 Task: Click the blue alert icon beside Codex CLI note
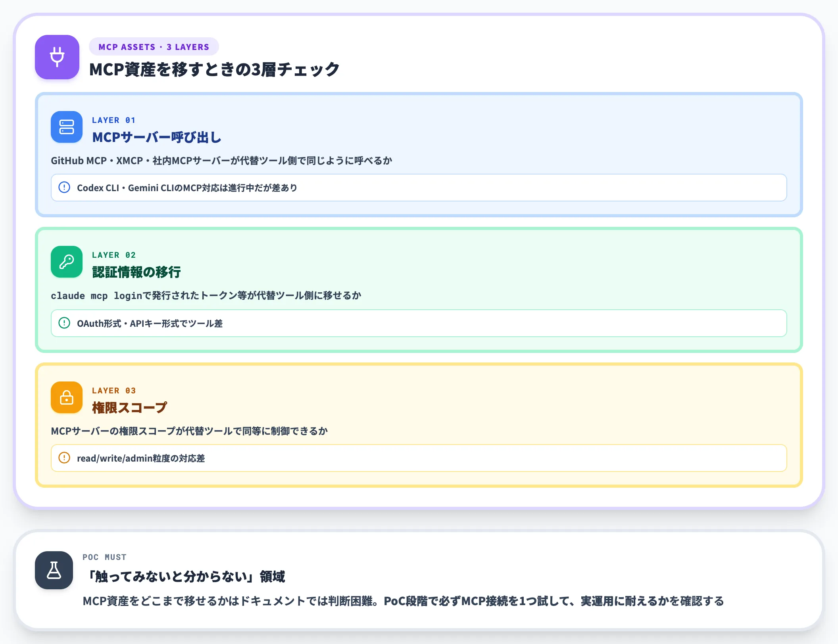point(64,187)
